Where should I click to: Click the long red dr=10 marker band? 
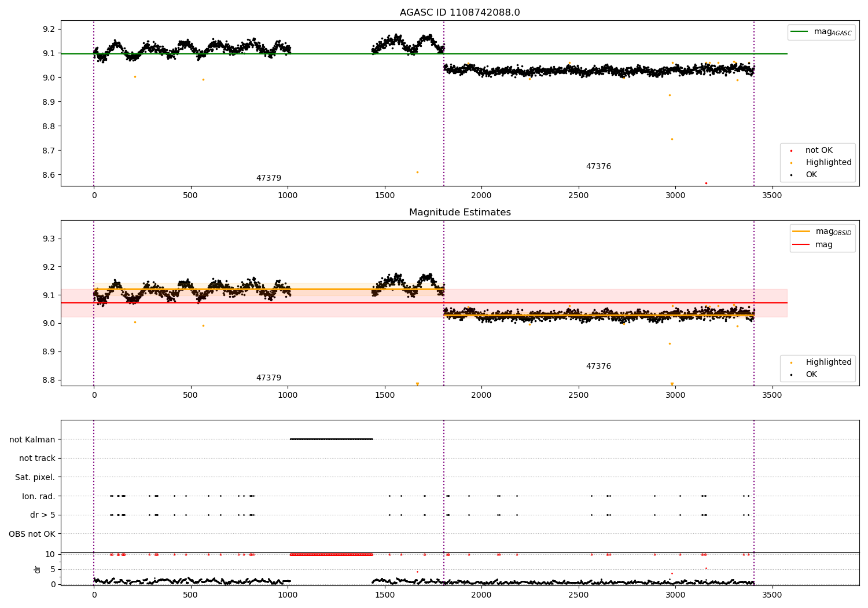tap(331, 555)
